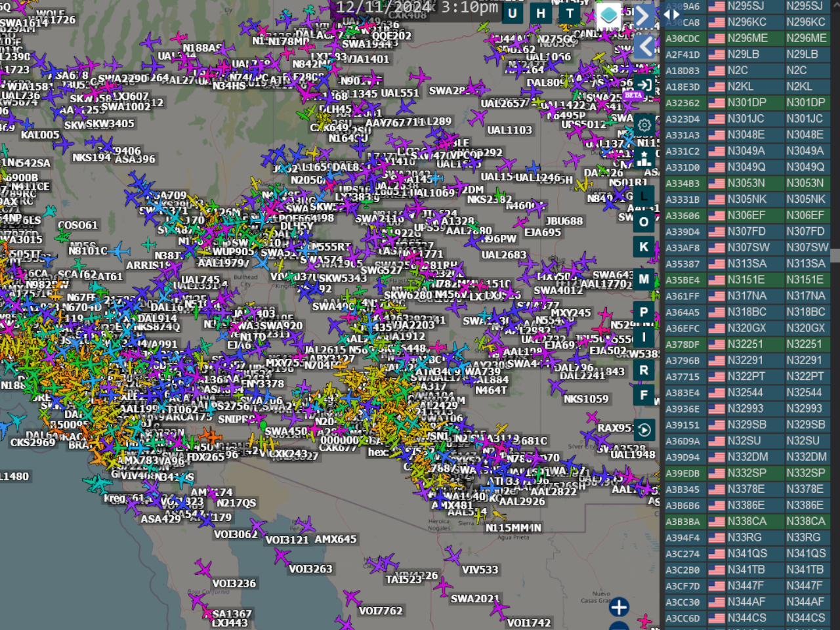Select hex code A35BE4 in table

(x=683, y=280)
